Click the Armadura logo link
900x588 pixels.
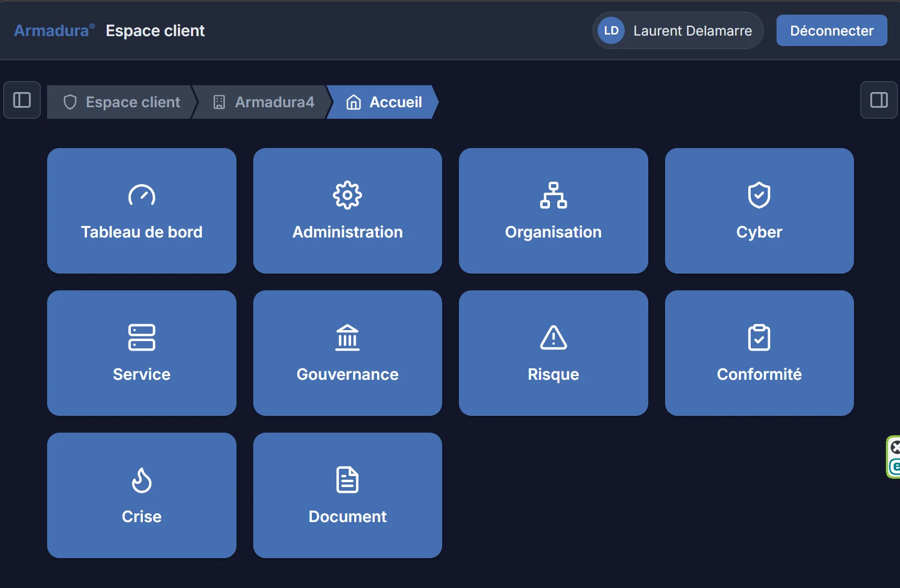54,30
